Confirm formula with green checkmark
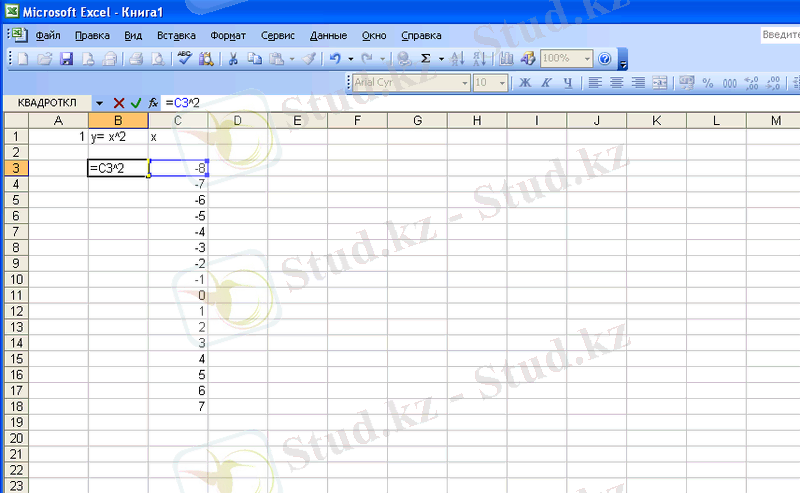Screen dimensions: 800x493 point(136,103)
